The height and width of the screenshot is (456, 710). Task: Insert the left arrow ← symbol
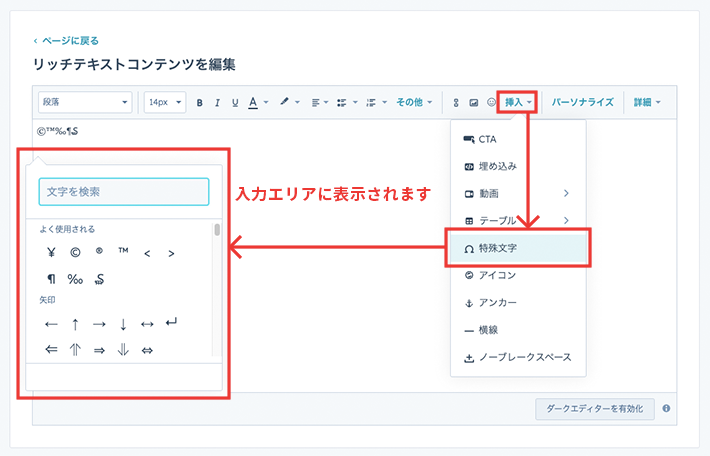click(51, 324)
